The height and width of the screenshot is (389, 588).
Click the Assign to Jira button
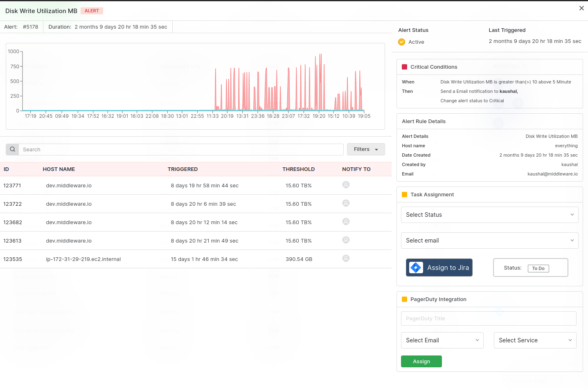click(x=439, y=268)
